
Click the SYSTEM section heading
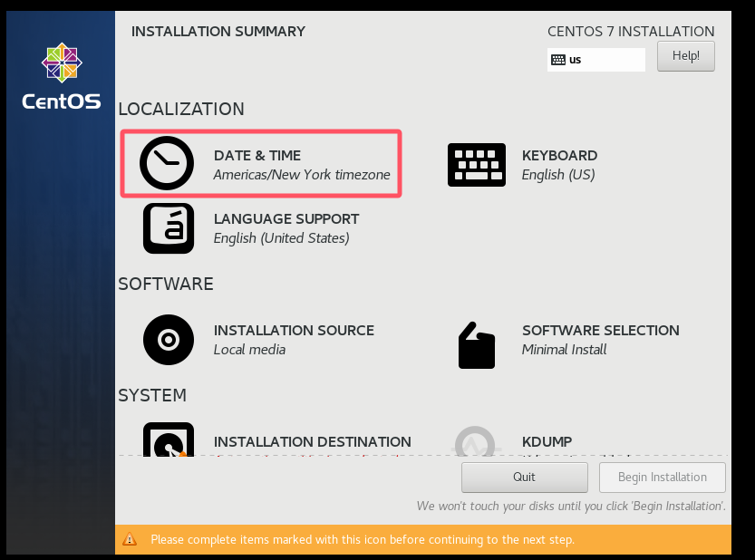152,395
